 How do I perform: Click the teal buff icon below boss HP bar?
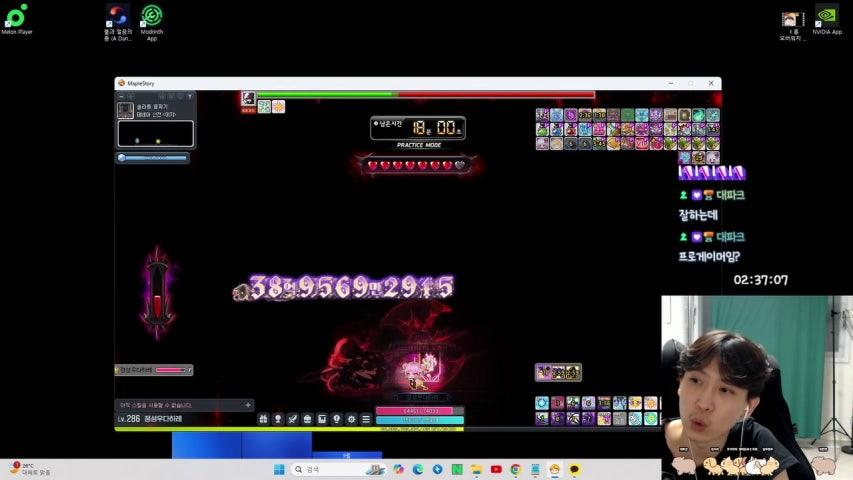pyautogui.click(x=264, y=107)
